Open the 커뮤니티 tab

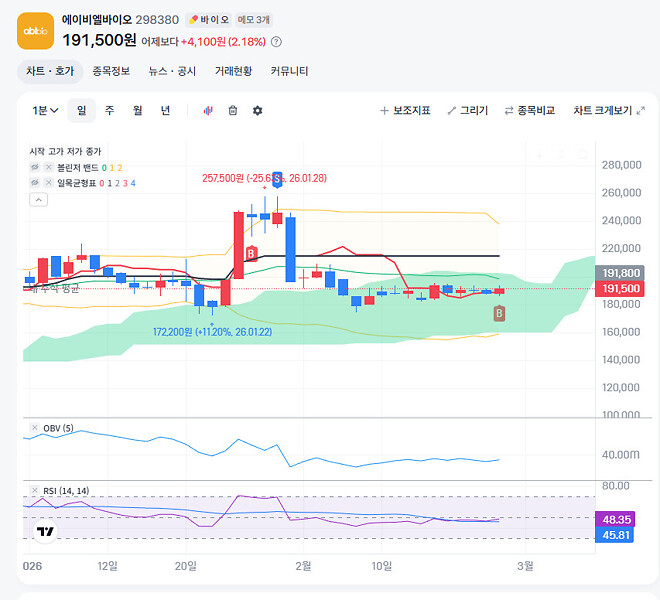pyautogui.click(x=290, y=71)
